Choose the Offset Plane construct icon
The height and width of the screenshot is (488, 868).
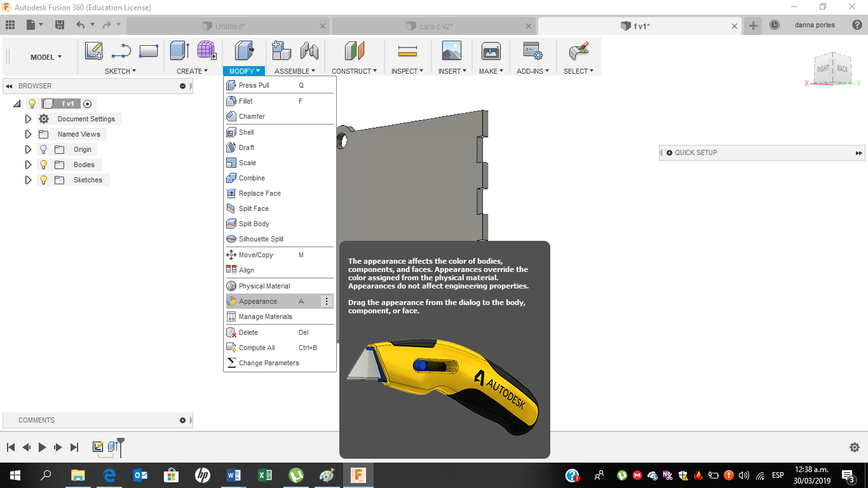click(x=354, y=51)
